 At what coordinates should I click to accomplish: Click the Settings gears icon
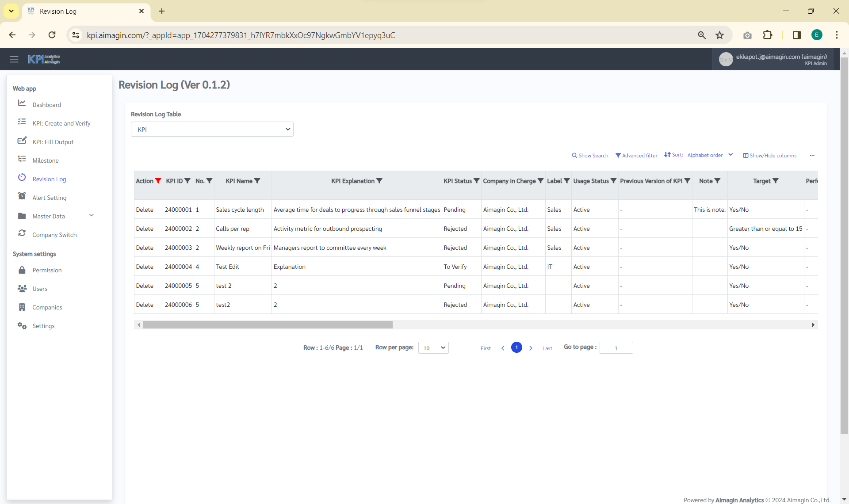[22, 326]
